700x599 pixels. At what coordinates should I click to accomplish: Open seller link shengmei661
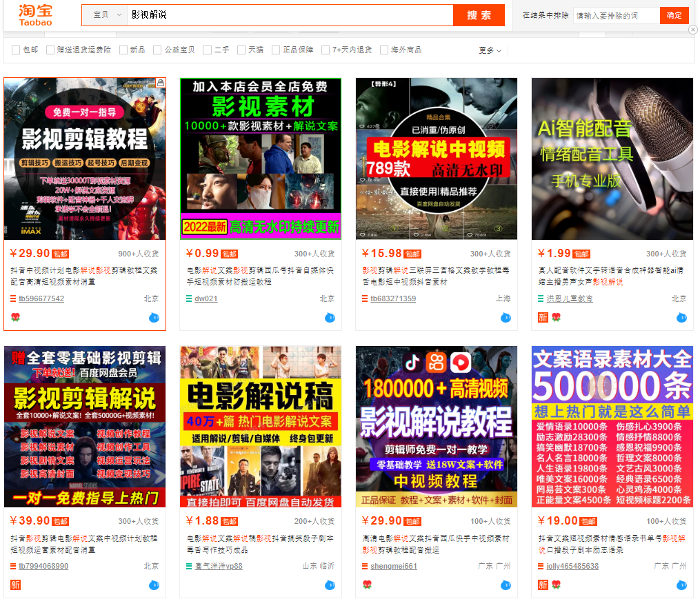coord(394,566)
